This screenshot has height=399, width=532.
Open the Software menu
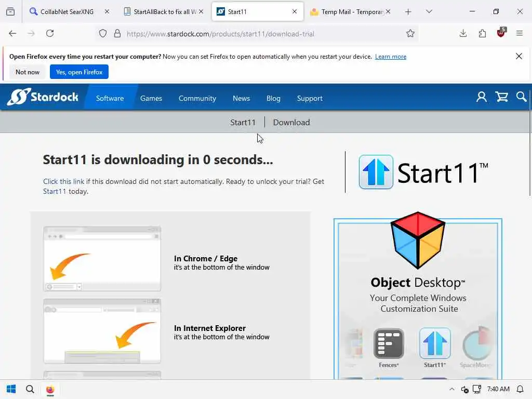click(110, 98)
